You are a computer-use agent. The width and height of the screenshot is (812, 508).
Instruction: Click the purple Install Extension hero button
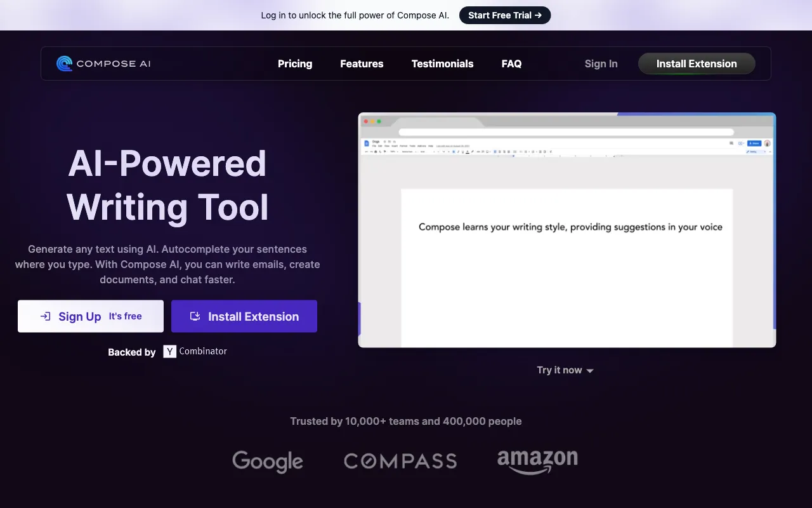click(244, 316)
